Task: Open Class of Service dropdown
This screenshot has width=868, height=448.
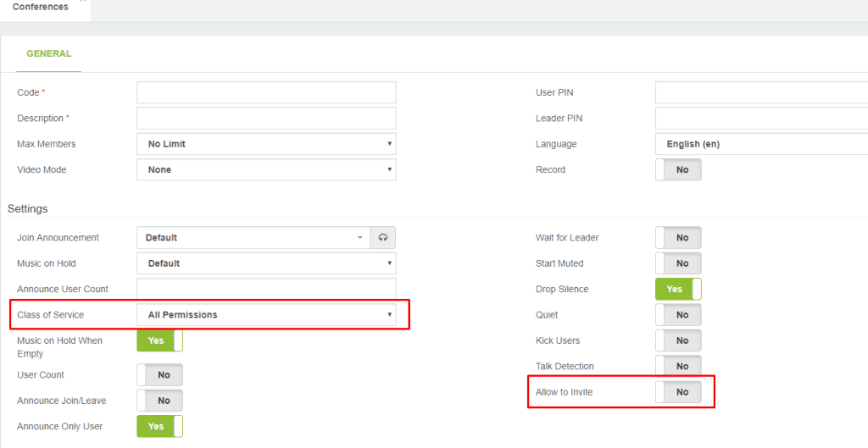Action: 266,315
